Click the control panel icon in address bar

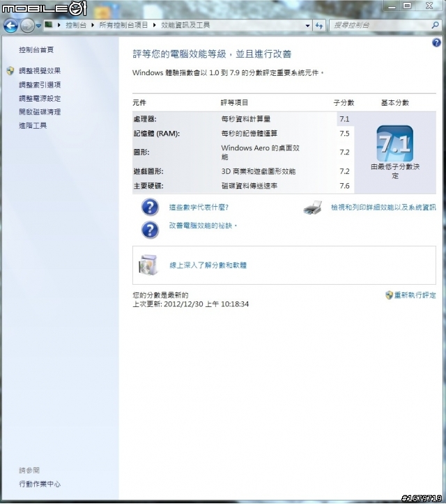click(x=49, y=24)
